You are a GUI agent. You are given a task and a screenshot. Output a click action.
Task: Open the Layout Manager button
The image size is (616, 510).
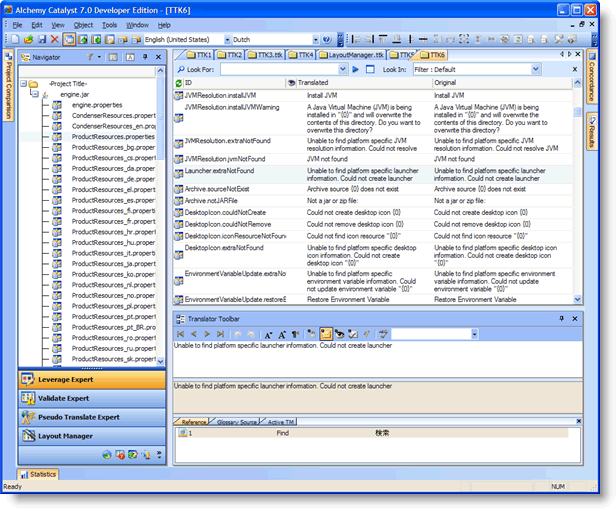pos(92,436)
